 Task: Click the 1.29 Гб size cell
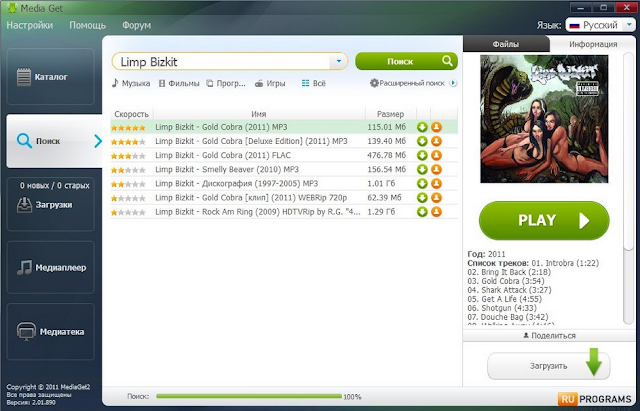(x=381, y=212)
